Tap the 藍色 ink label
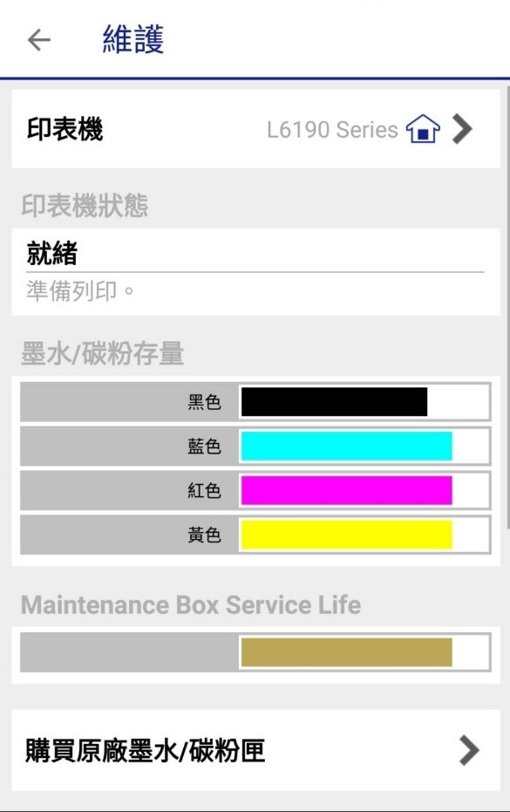The width and height of the screenshot is (510, 812). coord(205,446)
